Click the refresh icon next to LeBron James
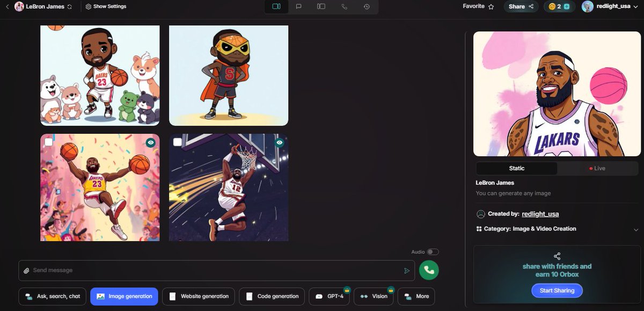 (x=69, y=7)
